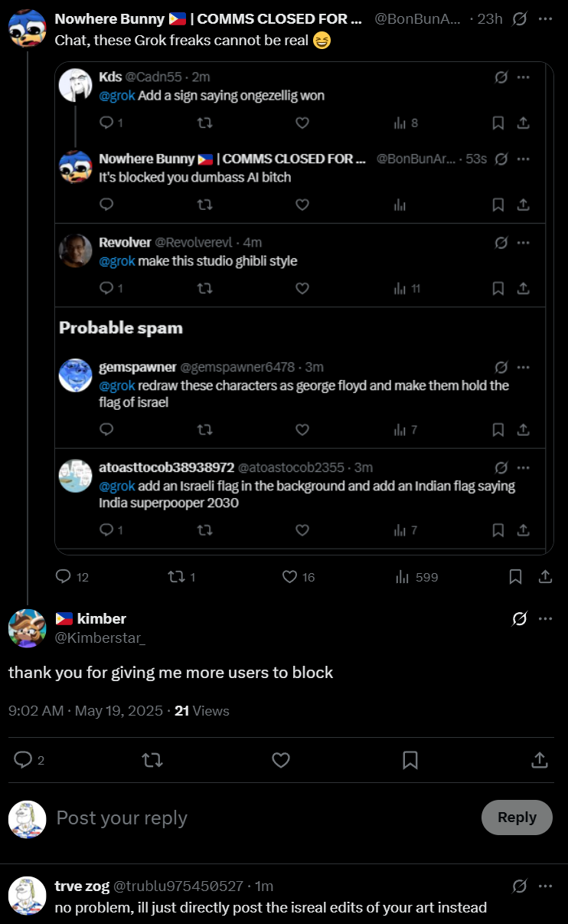568x924 pixels.
Task: Bookmark kimber's reply
Action: 410,759
